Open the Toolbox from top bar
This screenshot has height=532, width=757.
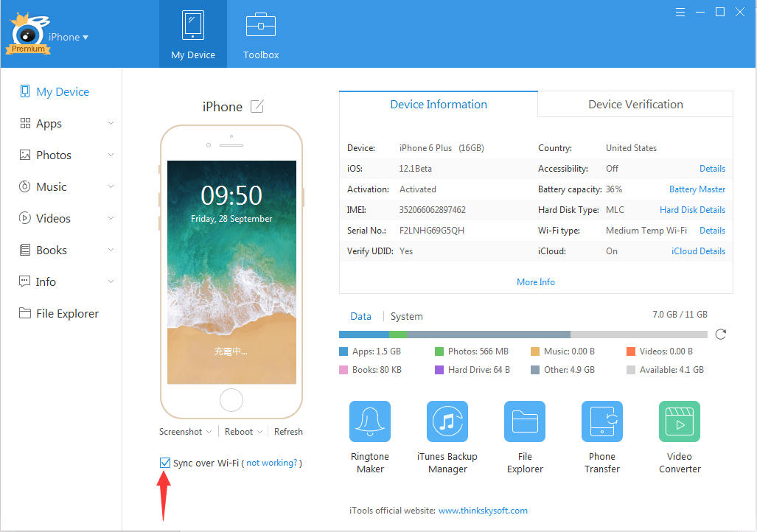point(261,34)
